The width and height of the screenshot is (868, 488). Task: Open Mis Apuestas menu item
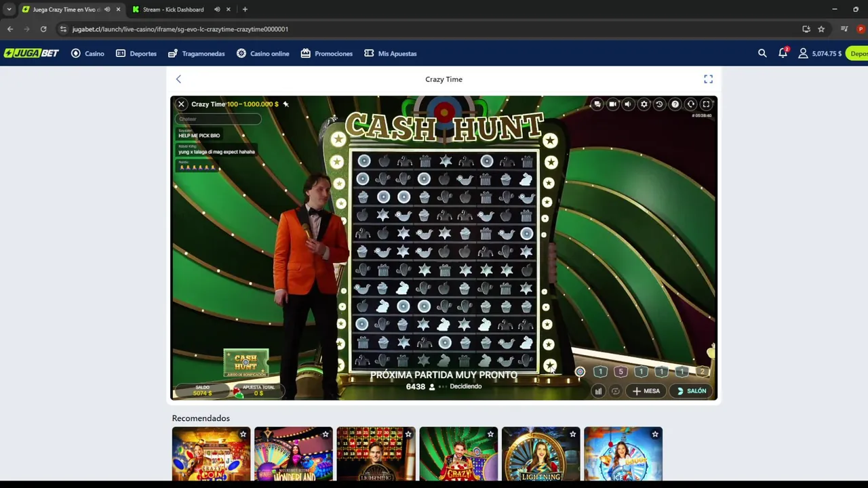pos(391,54)
